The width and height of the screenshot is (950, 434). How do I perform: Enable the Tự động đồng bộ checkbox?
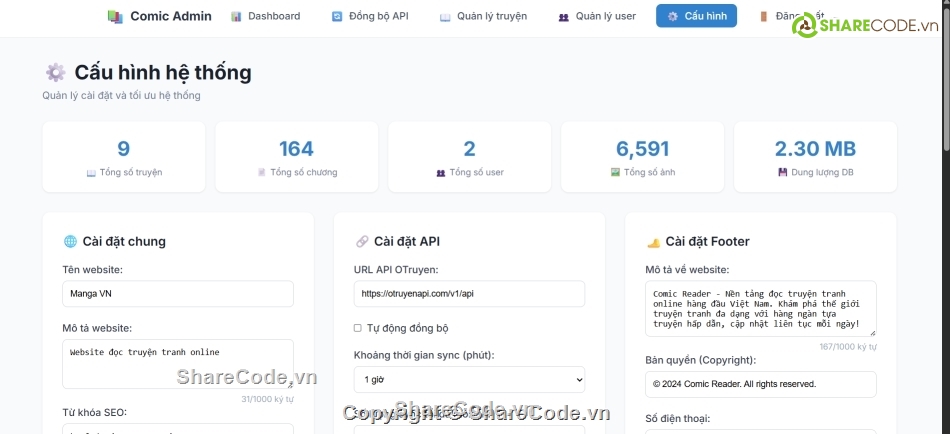click(357, 328)
